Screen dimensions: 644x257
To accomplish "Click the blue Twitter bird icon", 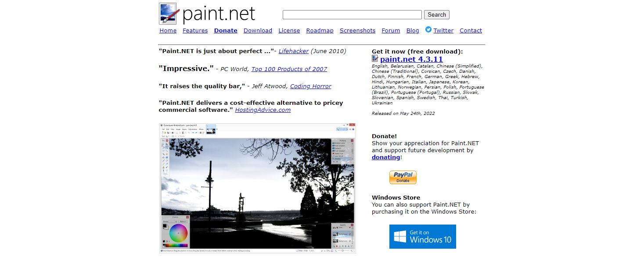I will [x=428, y=30].
